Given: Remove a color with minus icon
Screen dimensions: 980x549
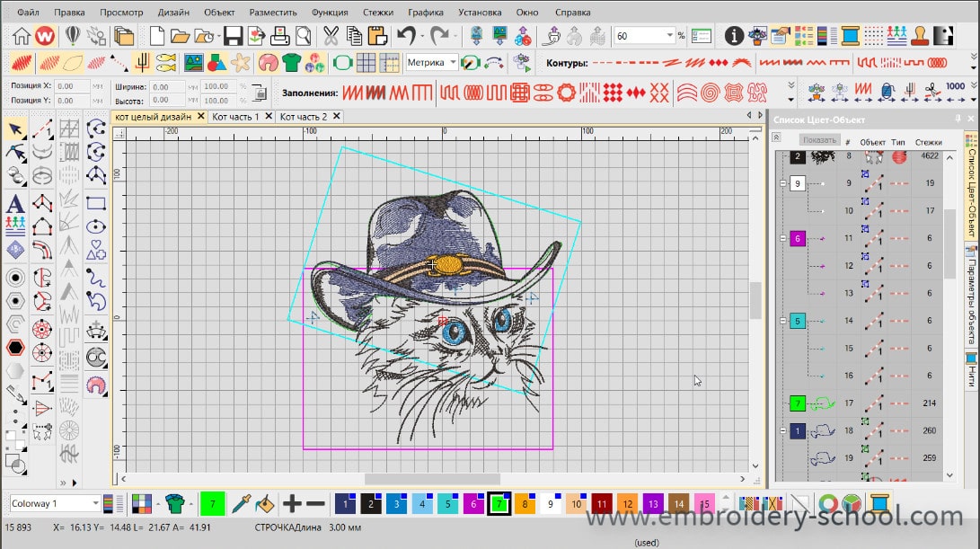Looking at the screenshot, I should tap(315, 503).
